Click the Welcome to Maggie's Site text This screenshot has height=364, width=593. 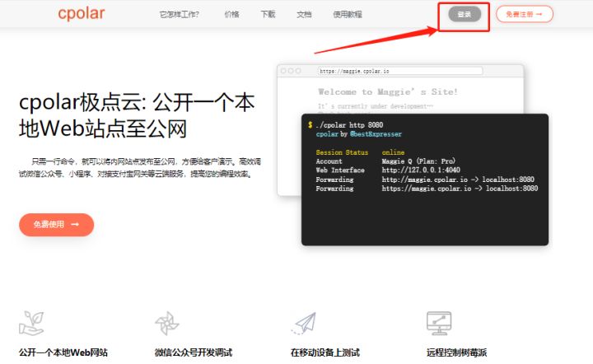point(388,92)
